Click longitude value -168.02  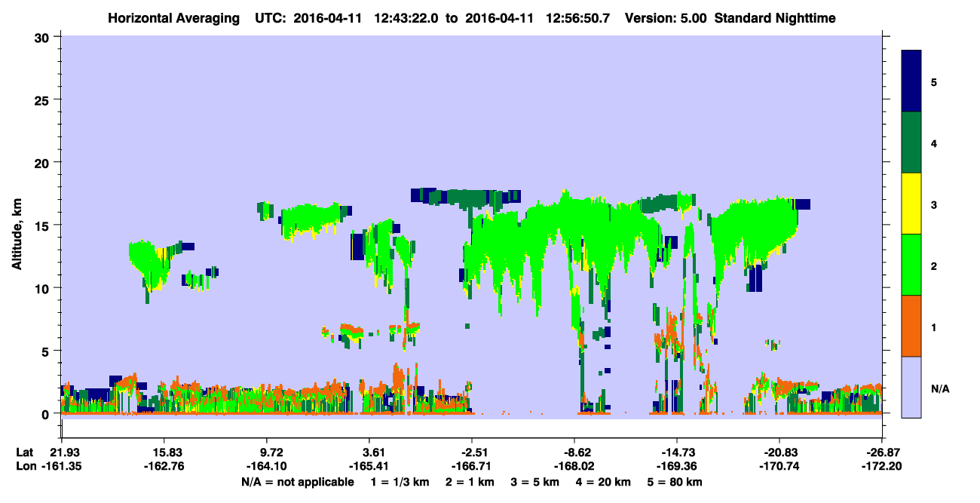[x=574, y=467]
